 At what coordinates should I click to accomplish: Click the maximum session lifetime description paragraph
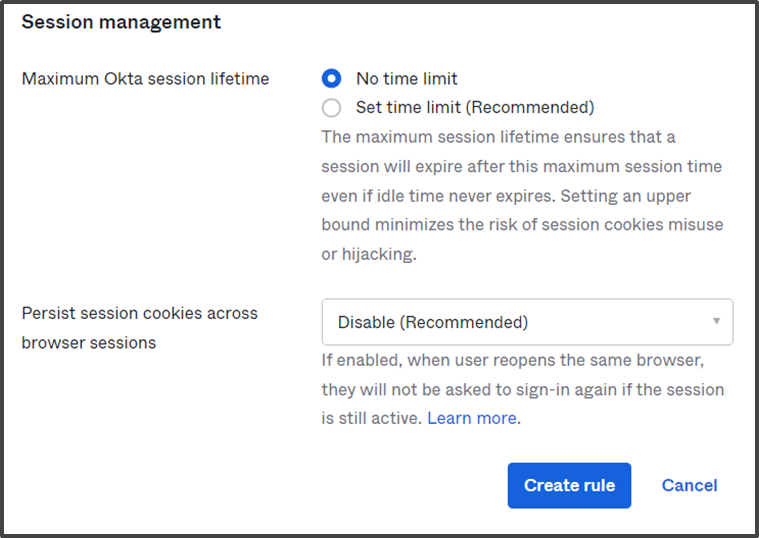point(522,195)
